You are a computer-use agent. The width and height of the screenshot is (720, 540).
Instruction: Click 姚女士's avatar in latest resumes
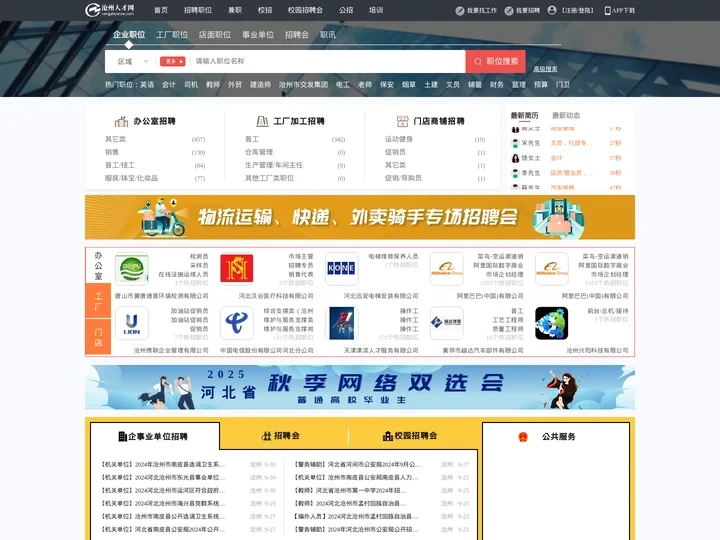[516, 158]
